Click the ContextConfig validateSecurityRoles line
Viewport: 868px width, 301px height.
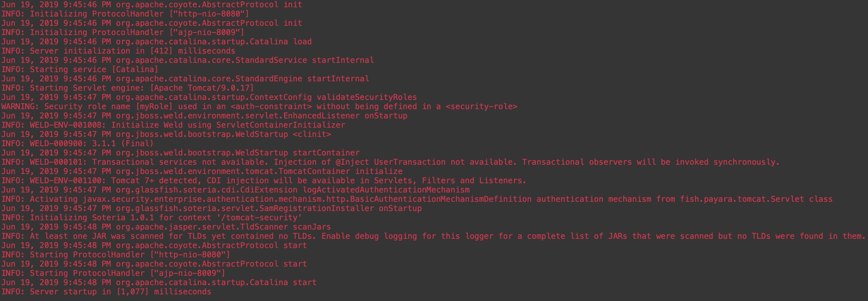pyautogui.click(x=209, y=97)
